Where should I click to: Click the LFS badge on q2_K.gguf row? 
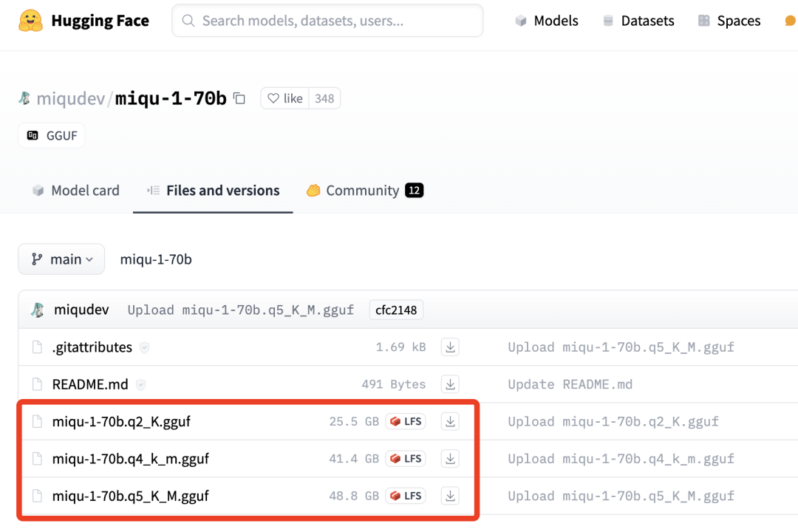click(406, 421)
